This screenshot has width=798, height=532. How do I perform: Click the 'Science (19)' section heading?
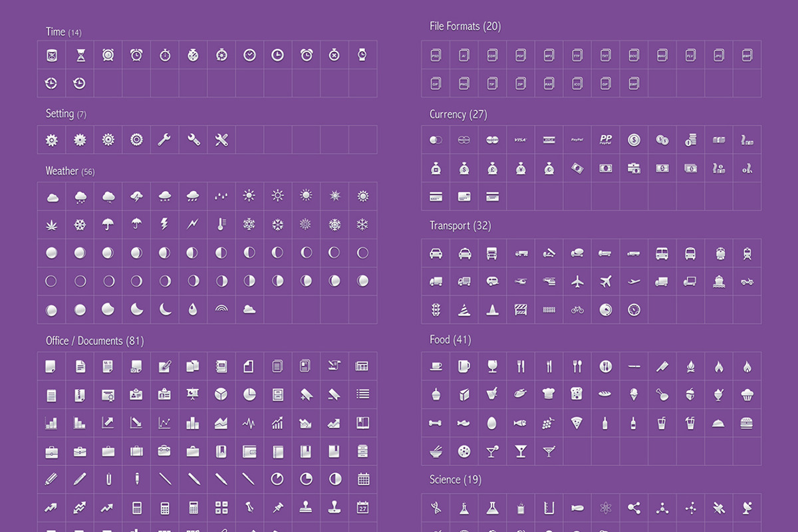(456, 479)
